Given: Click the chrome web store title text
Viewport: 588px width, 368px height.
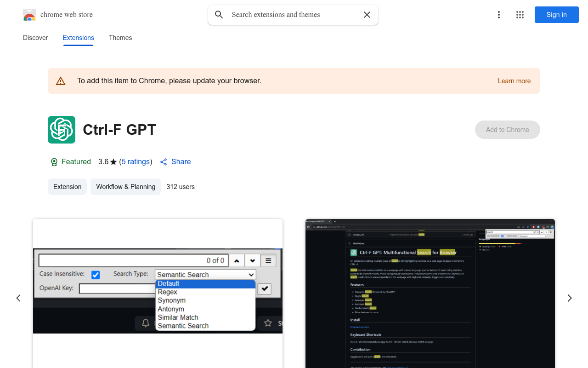Looking at the screenshot, I should click(x=67, y=15).
